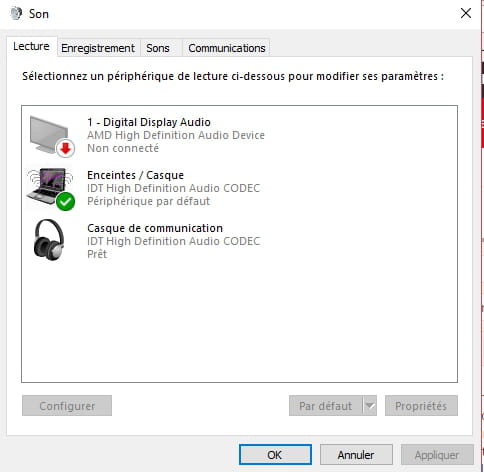Click the Propriétés button

(421, 406)
